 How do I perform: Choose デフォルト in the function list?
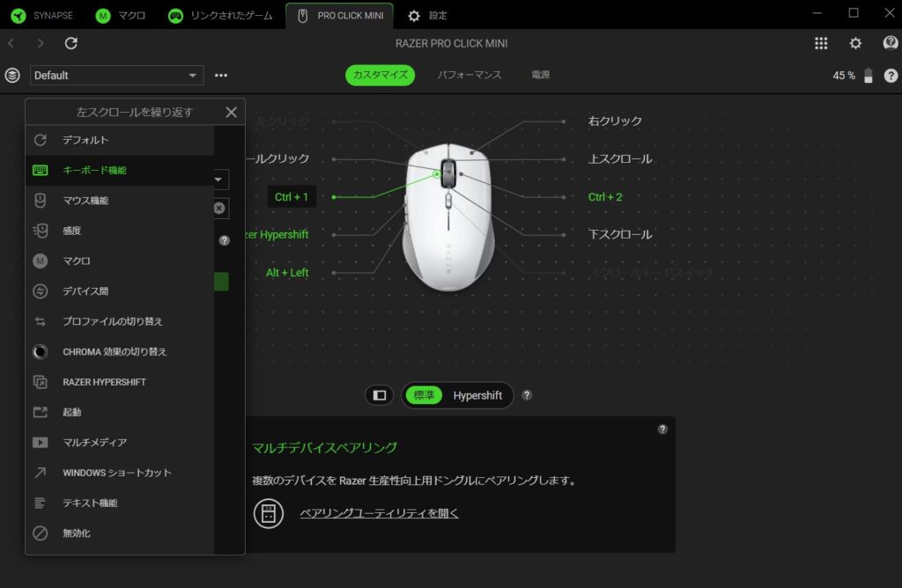click(120, 140)
